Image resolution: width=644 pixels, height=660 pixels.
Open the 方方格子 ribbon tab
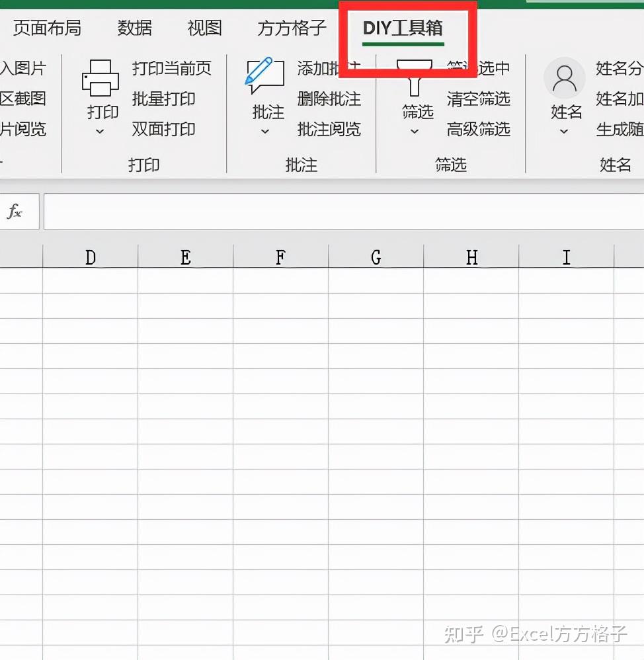[291, 28]
